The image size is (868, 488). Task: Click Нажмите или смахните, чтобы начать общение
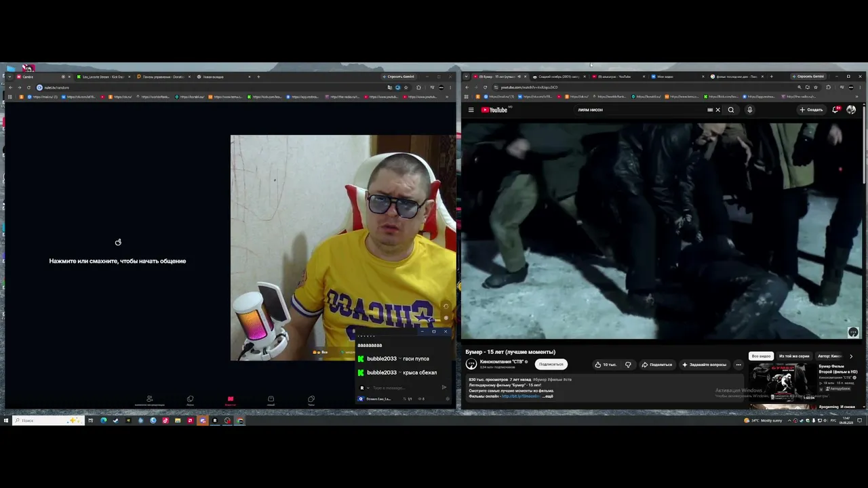(117, 261)
